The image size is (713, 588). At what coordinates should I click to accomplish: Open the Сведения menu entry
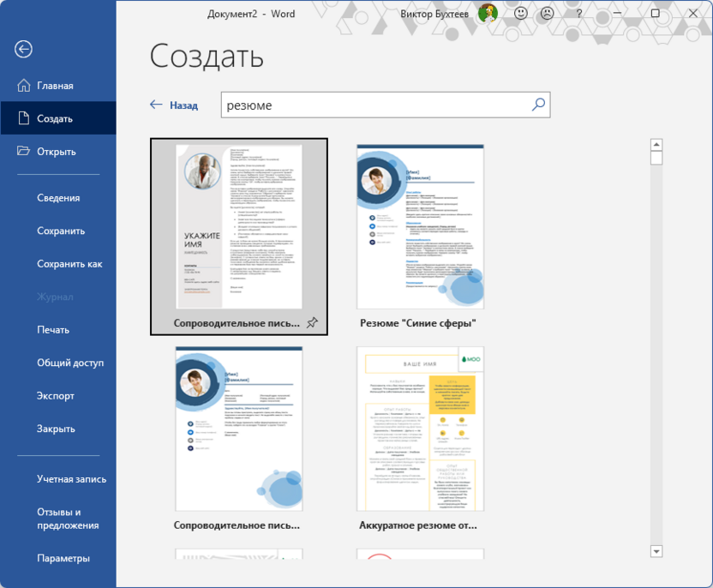point(57,197)
